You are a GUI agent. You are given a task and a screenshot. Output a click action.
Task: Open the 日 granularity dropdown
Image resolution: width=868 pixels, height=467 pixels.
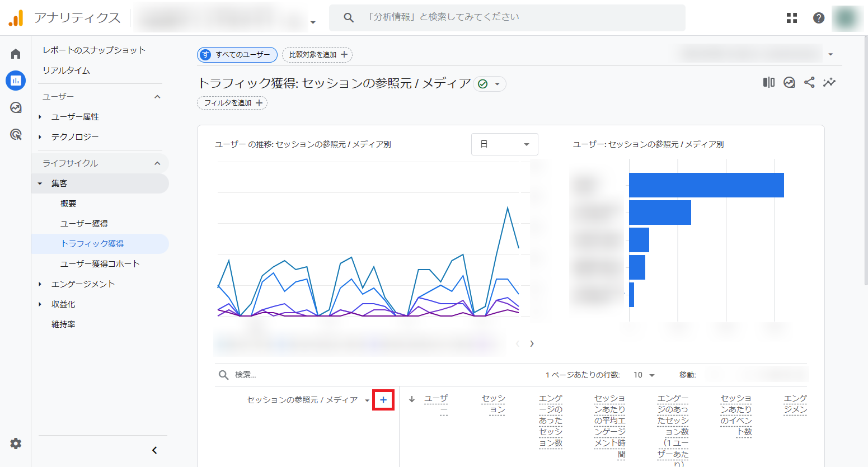tap(504, 144)
